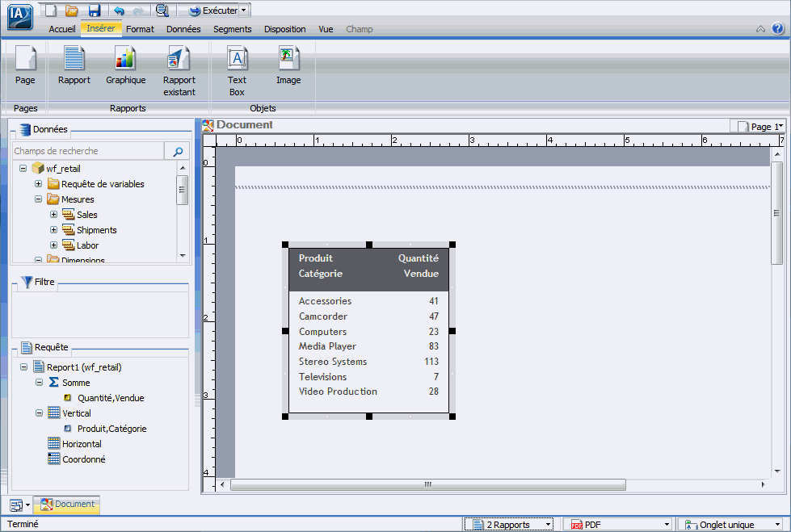Select the Produit,Catégorie field
This screenshot has width=791, height=532.
coord(112,429)
